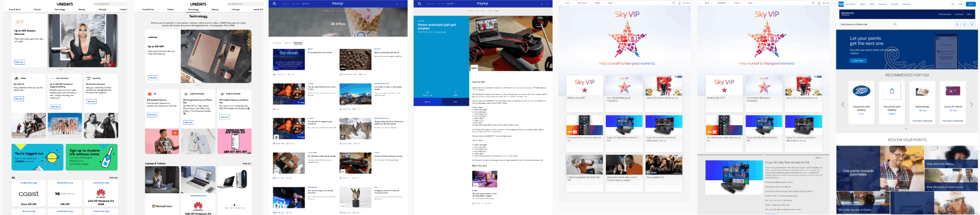Open Rewards menu in Amex top navigation
This screenshot has height=215, width=980.
pyautogui.click(x=895, y=4)
